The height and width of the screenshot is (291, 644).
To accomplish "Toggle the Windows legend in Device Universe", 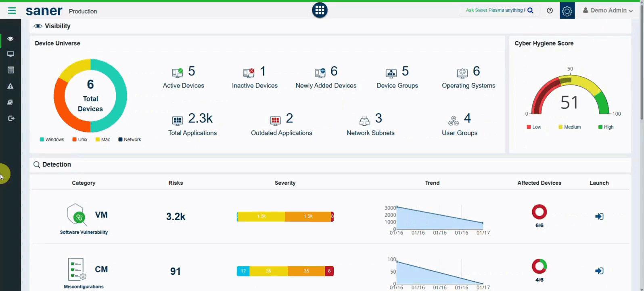I will pyautogui.click(x=52, y=139).
